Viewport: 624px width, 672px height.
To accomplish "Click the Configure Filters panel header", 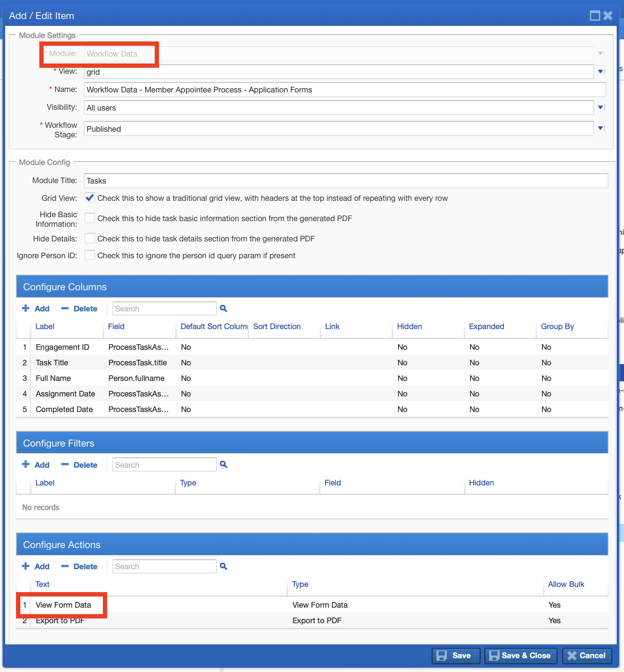I will [312, 443].
